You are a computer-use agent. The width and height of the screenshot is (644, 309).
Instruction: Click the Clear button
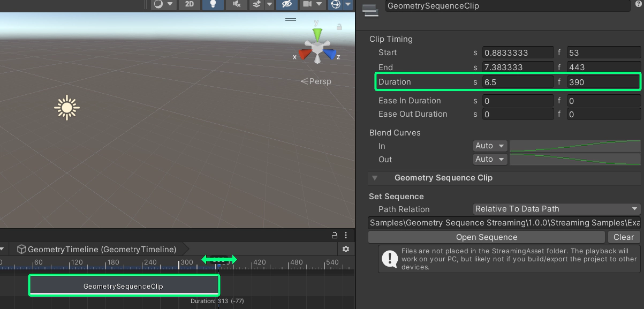624,237
